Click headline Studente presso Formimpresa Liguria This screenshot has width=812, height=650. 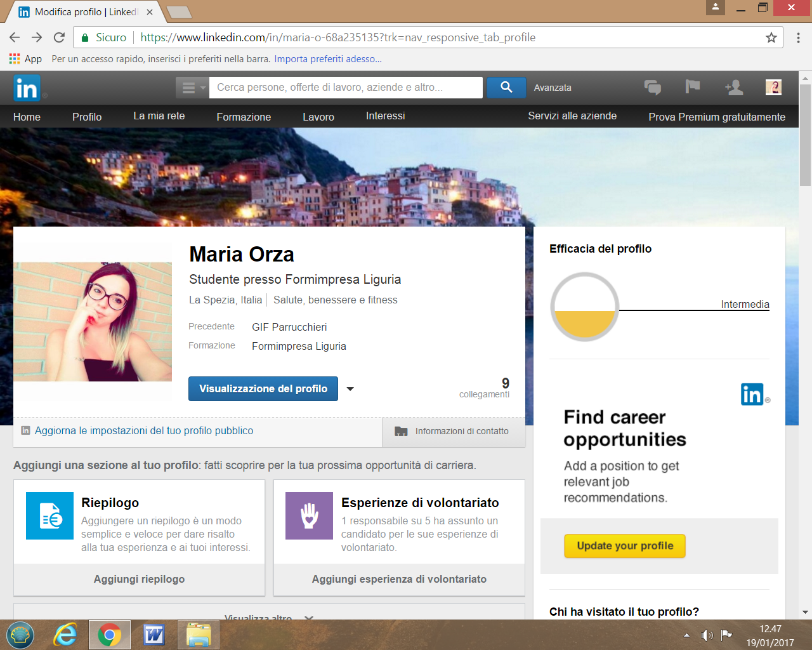[x=295, y=279]
